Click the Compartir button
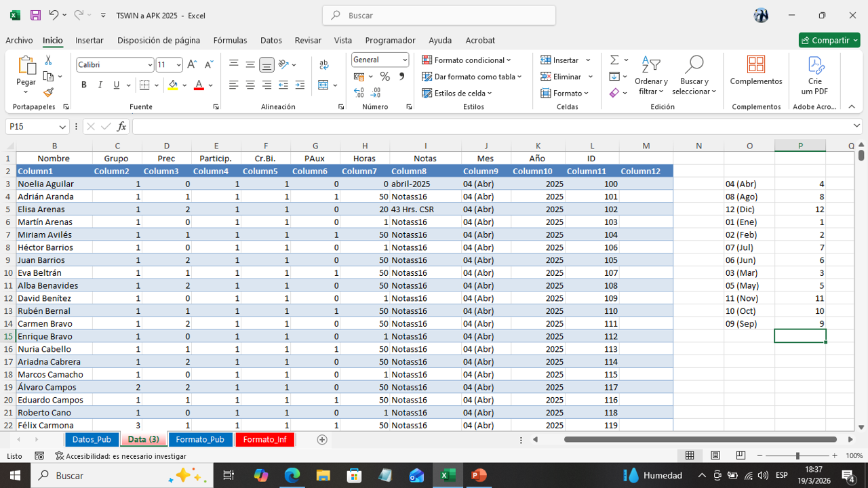868x488 pixels. pos(829,40)
